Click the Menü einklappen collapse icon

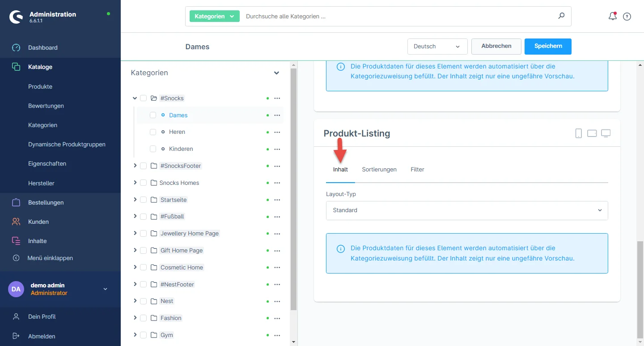[16, 258]
